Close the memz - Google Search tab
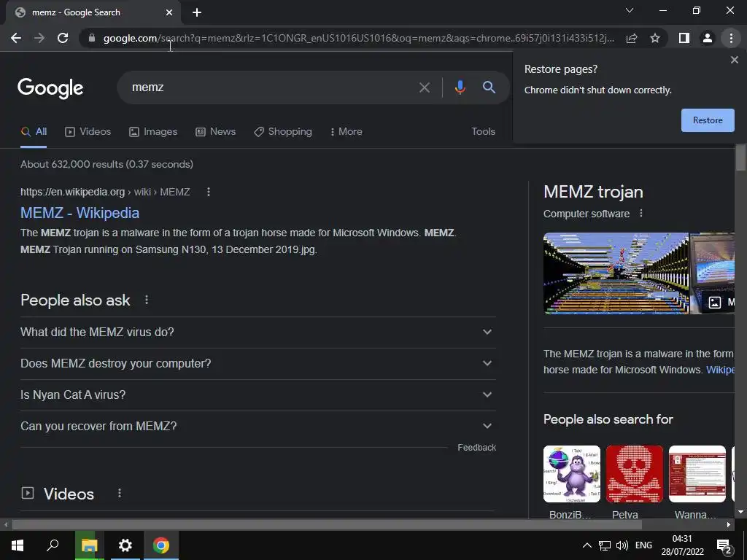 click(x=169, y=12)
